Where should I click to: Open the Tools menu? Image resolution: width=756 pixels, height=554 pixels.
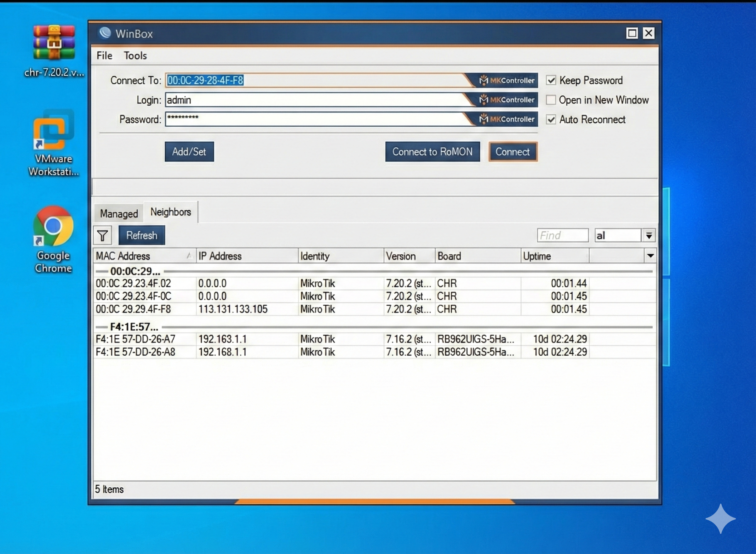[x=135, y=56]
